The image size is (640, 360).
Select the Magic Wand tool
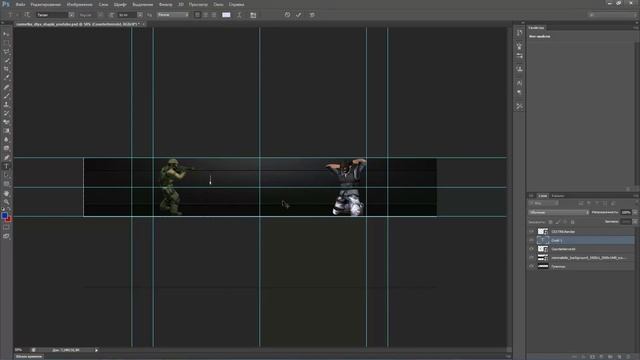[x=6, y=60]
